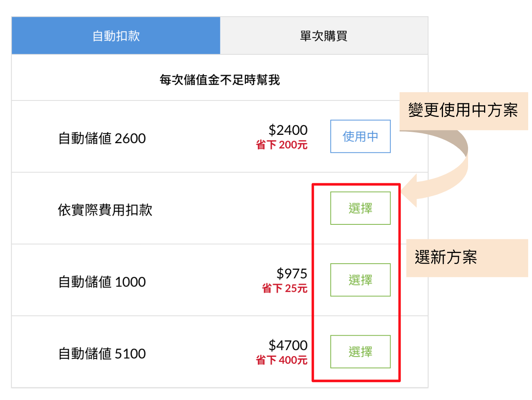Click the 自動儲值 2600 plan label
This screenshot has width=532, height=400.
[x=102, y=138]
